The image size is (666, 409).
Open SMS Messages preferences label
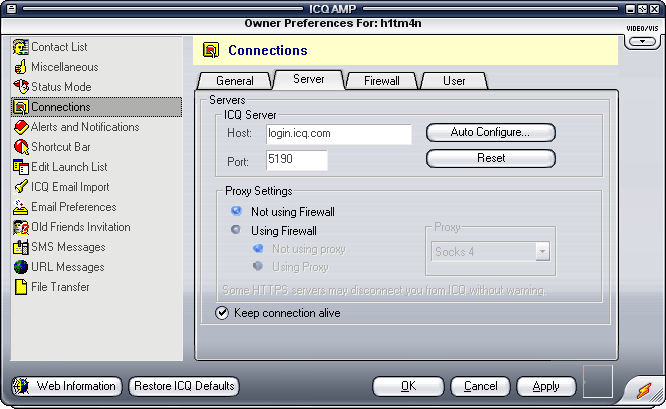[68, 247]
